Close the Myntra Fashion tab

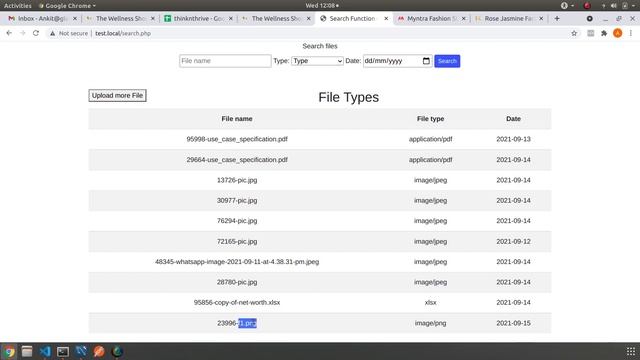464,18
